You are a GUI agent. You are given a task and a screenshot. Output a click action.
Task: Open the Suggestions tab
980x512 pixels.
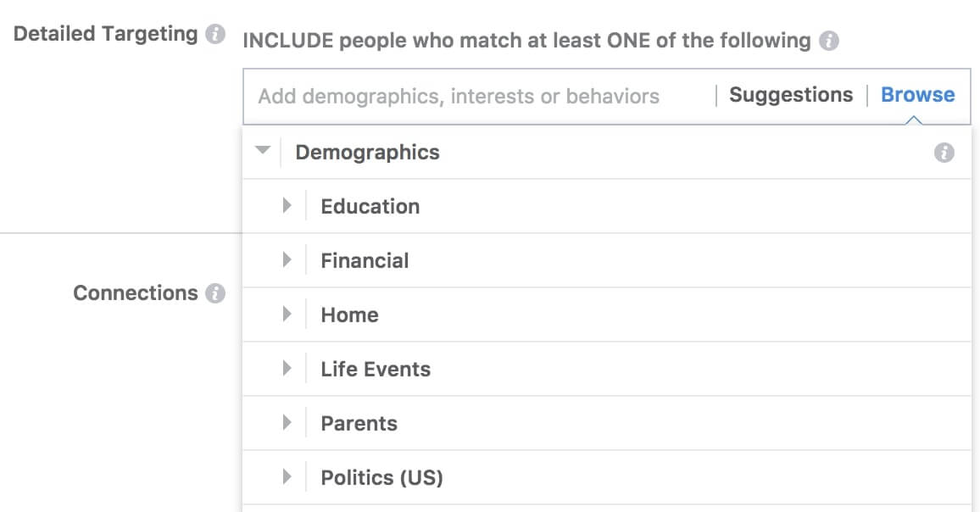click(791, 95)
